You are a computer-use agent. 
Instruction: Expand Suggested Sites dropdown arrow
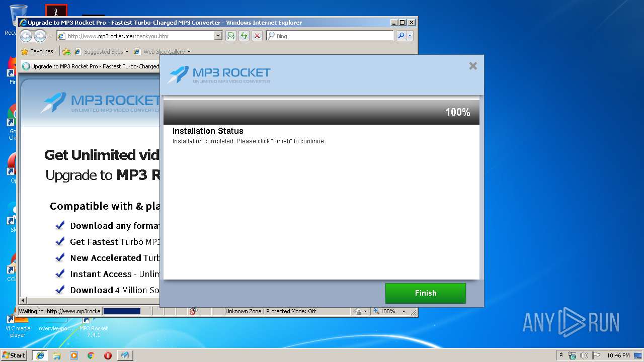pyautogui.click(x=127, y=52)
